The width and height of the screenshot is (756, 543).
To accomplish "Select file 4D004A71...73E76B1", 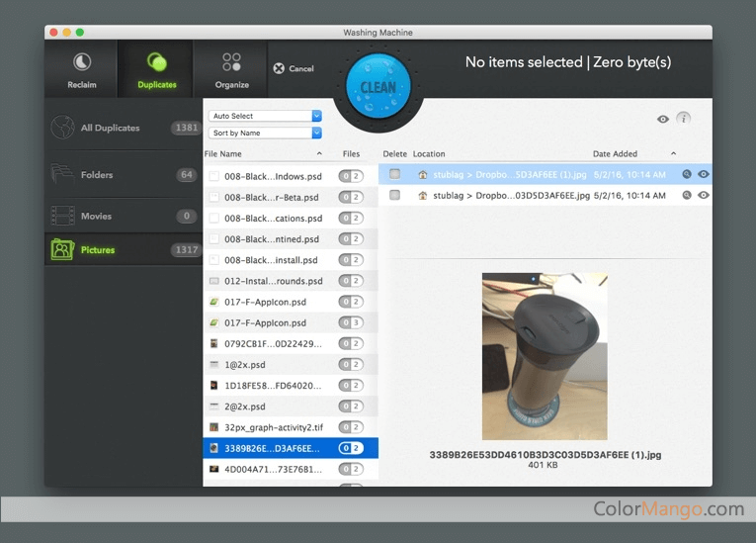I will tap(291, 469).
